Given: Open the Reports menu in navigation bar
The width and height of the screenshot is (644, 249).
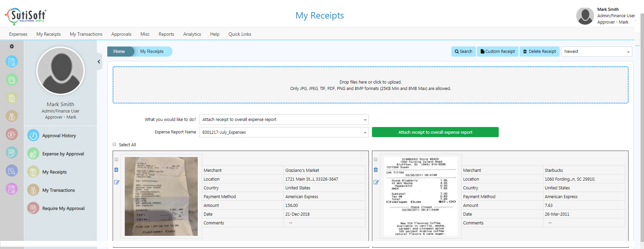Looking at the screenshot, I should point(166,34).
